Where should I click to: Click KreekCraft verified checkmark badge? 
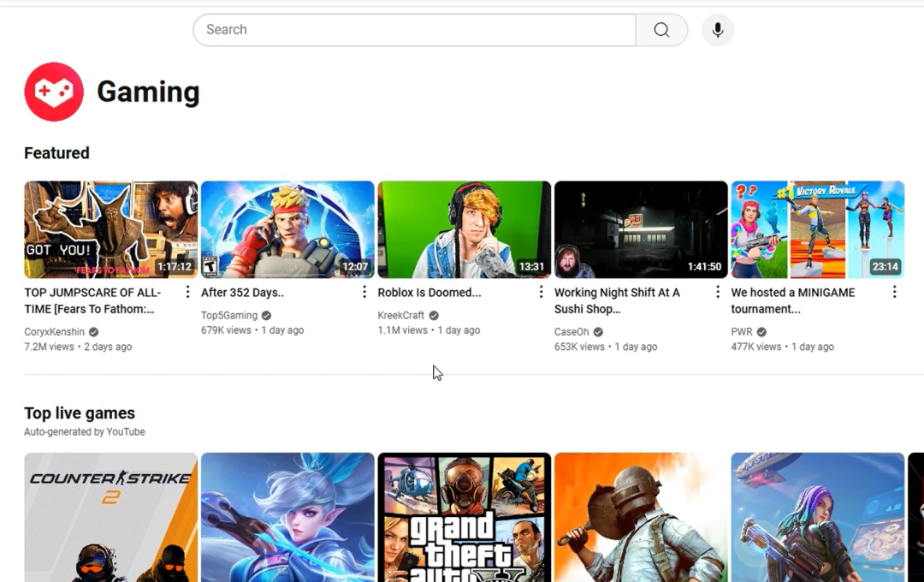coord(434,316)
